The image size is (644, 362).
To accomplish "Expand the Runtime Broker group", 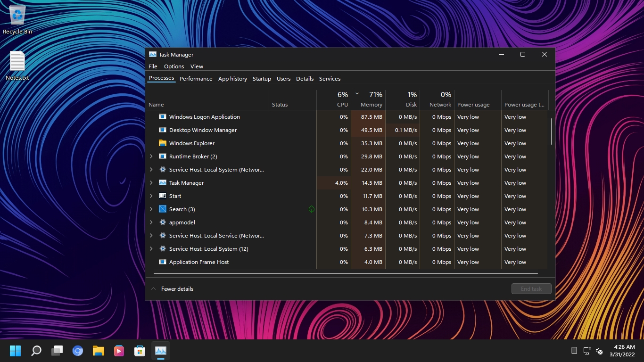I will (x=151, y=156).
